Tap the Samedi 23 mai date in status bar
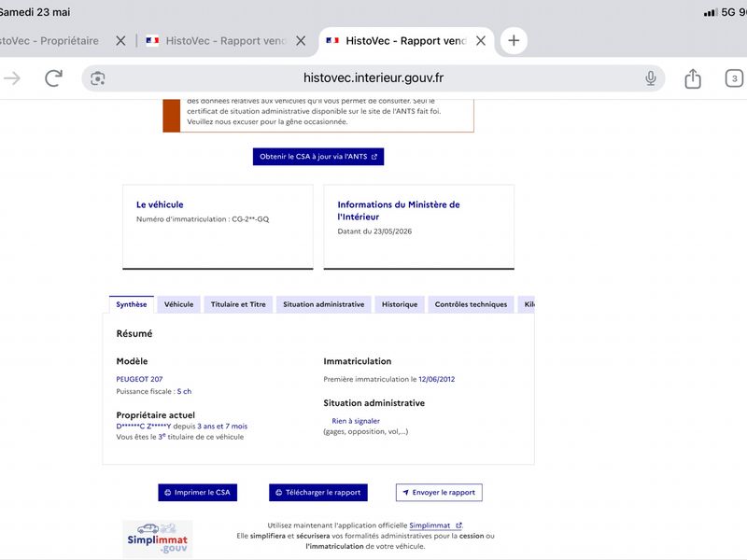747x560 pixels. point(35,12)
